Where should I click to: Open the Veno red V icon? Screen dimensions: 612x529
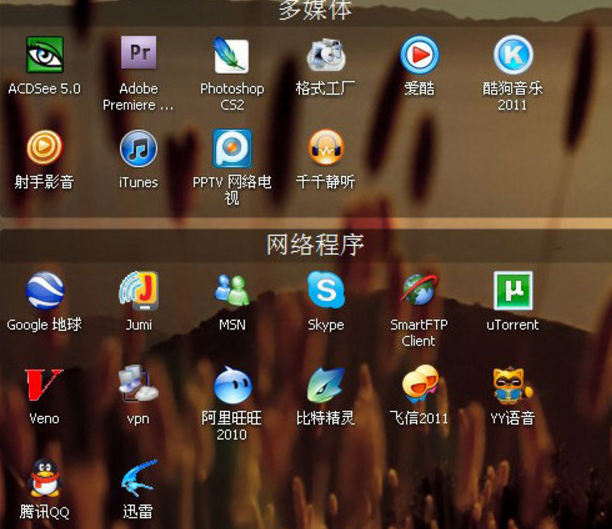[43, 385]
